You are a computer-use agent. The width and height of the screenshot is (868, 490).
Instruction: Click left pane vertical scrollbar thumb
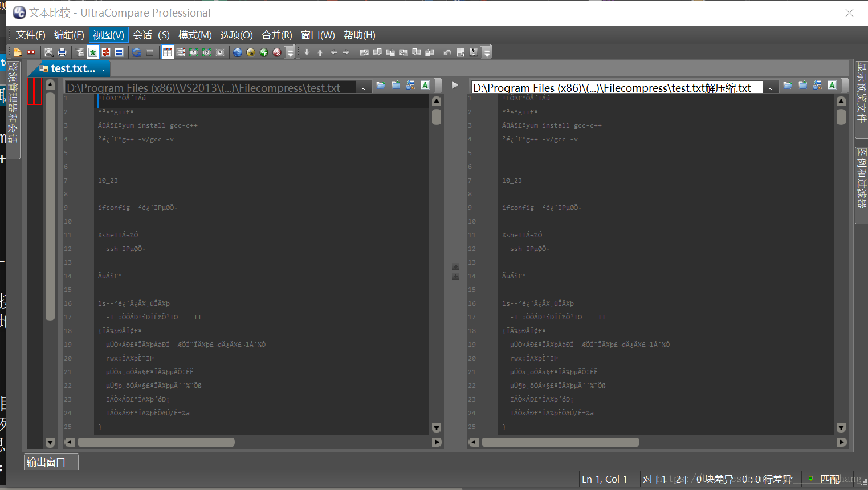437,117
